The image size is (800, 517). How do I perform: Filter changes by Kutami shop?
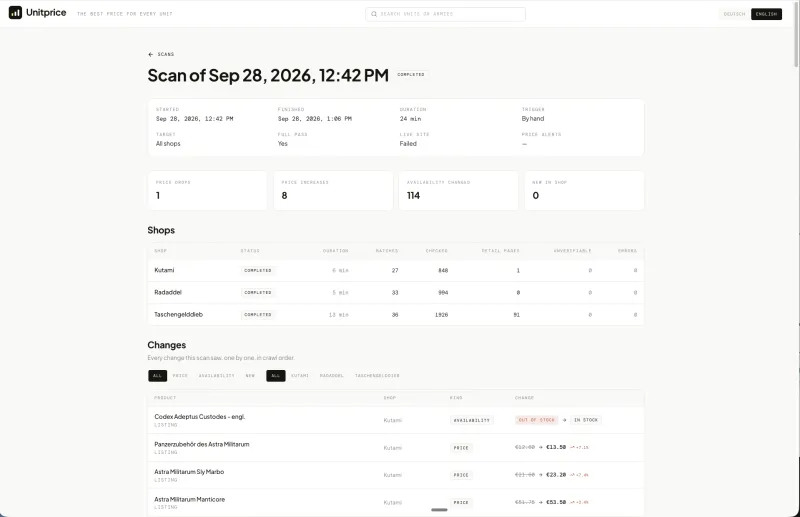point(299,376)
